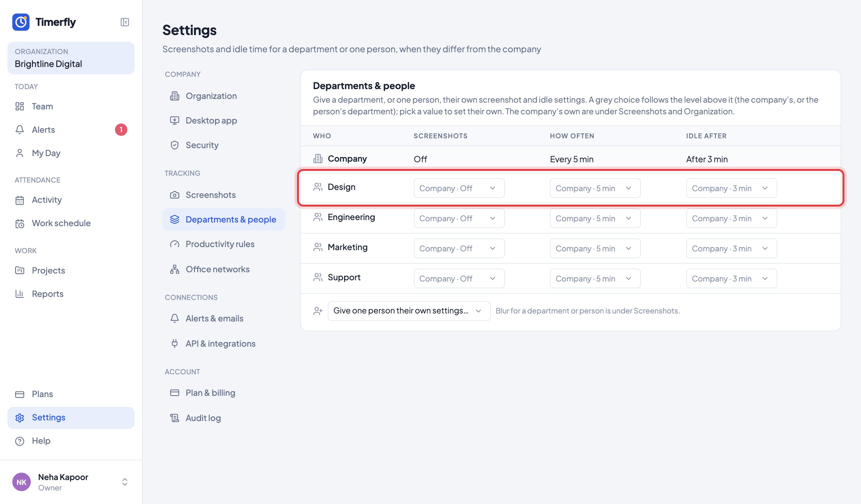
Task: Click the Activity calendar icon
Action: point(19,200)
